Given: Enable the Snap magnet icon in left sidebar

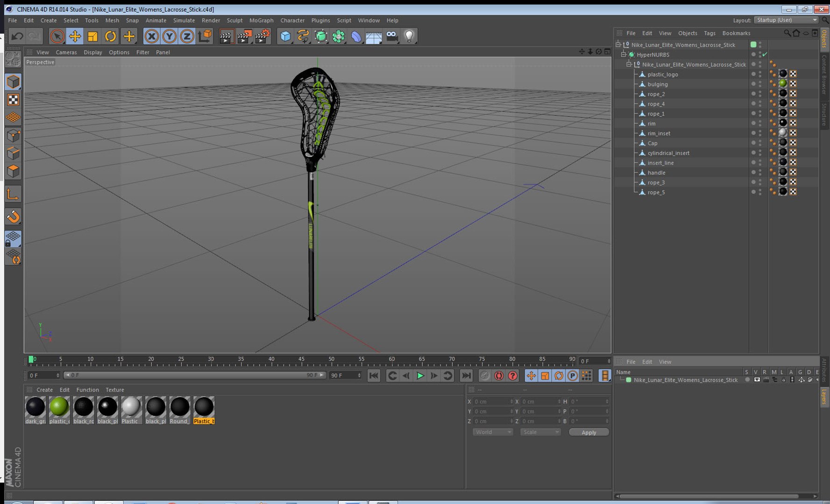Looking at the screenshot, I should coord(13,217).
